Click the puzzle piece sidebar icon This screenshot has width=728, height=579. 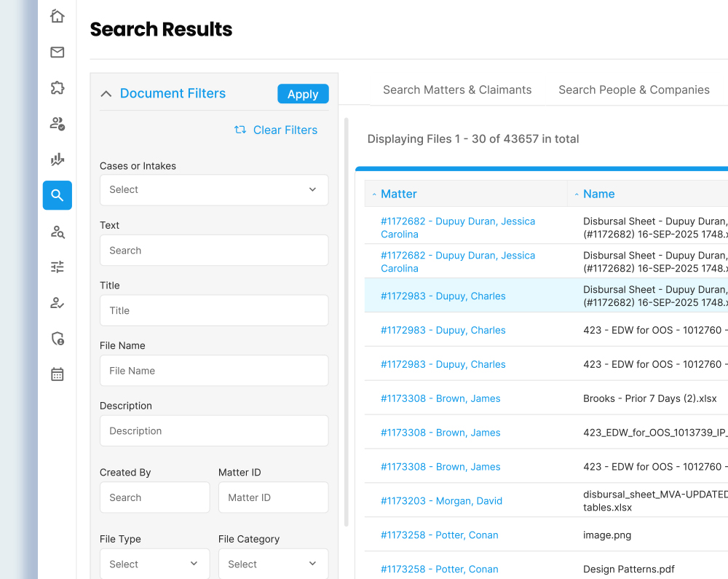pos(57,87)
